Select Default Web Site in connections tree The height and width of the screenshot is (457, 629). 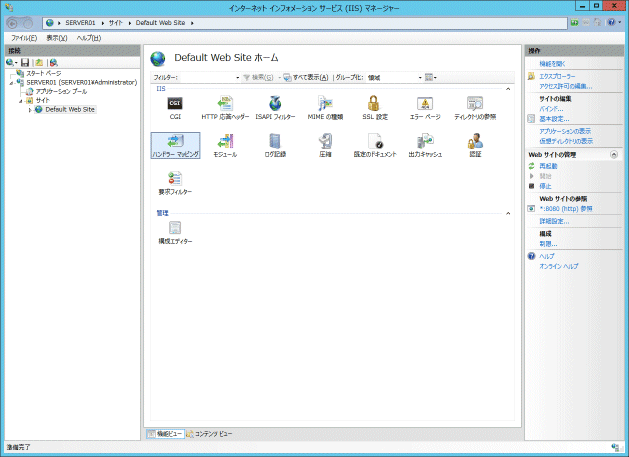coord(70,110)
